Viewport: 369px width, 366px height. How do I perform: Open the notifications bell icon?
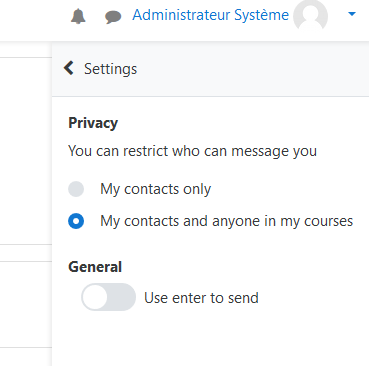pyautogui.click(x=78, y=16)
